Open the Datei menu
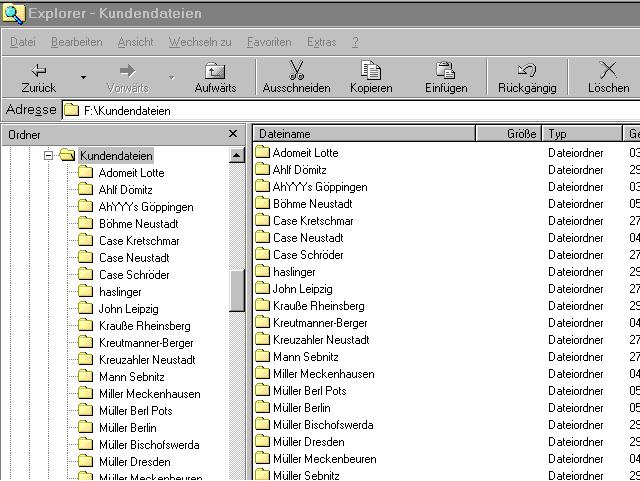Screen dimensions: 640x481 (x=22, y=42)
